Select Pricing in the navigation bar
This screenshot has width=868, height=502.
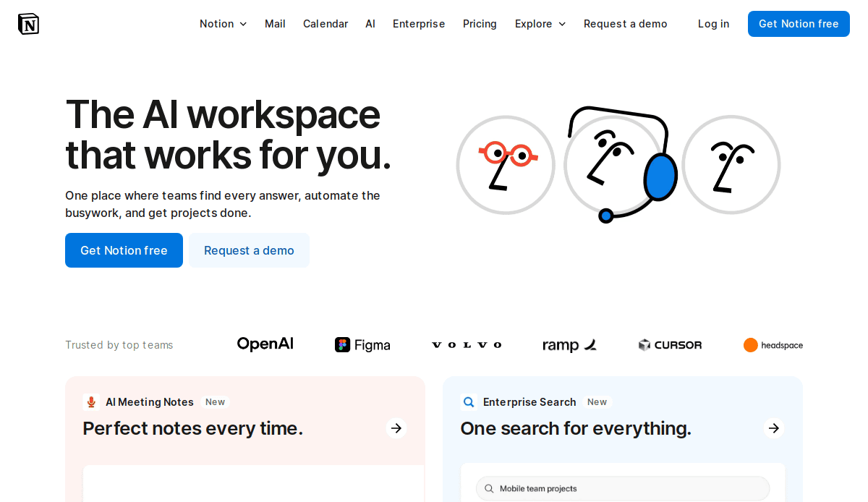480,23
